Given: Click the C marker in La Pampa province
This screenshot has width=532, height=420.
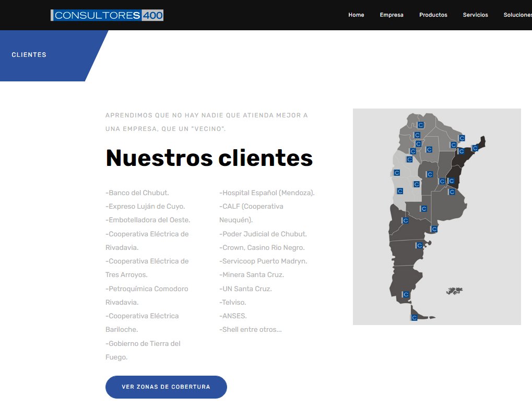Looking at the screenshot, I should [x=423, y=209].
